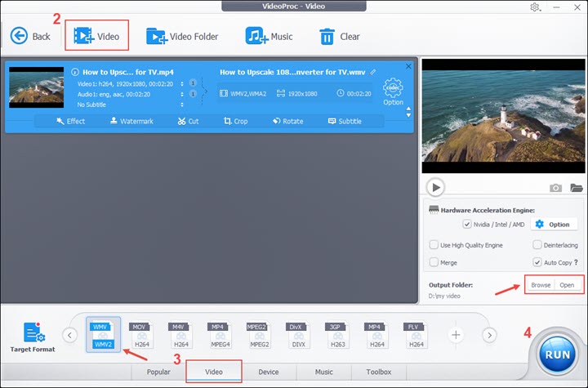
Task: Clear the file list with trash icon
Action: (x=340, y=37)
